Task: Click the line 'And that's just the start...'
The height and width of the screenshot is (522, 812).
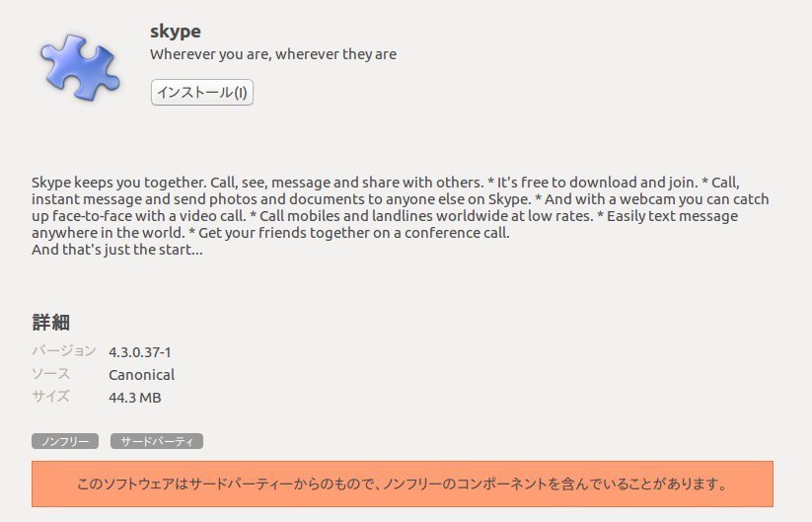Action: [117, 250]
